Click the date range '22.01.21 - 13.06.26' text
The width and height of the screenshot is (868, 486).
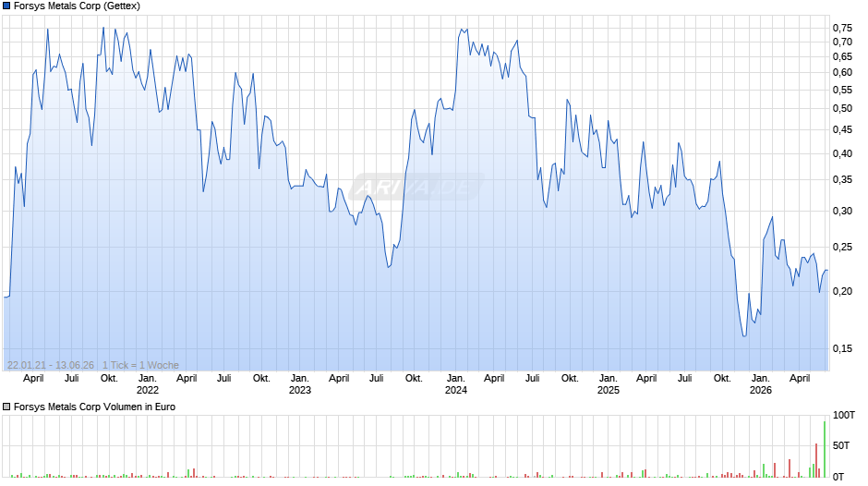coord(51,365)
